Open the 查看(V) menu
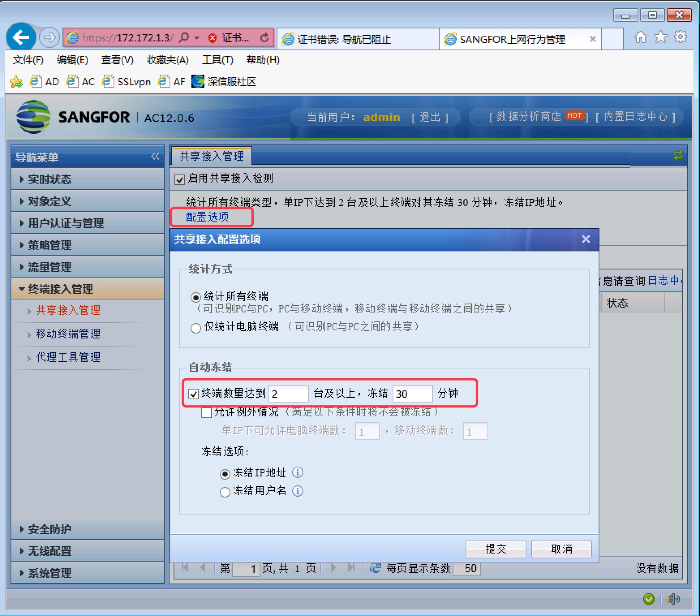Viewport: 700px width, 616px height. (x=117, y=60)
